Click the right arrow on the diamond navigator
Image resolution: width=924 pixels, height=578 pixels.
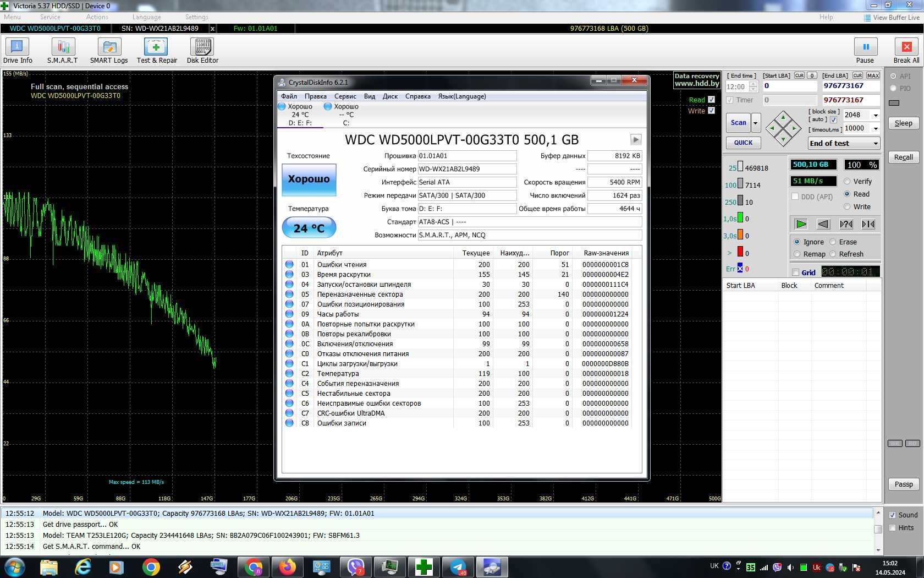click(795, 128)
